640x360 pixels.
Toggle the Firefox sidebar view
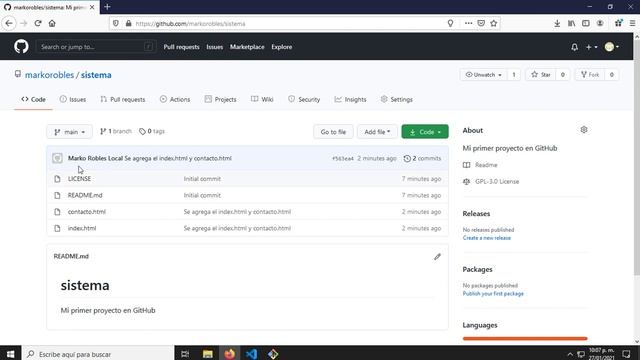coord(586,23)
